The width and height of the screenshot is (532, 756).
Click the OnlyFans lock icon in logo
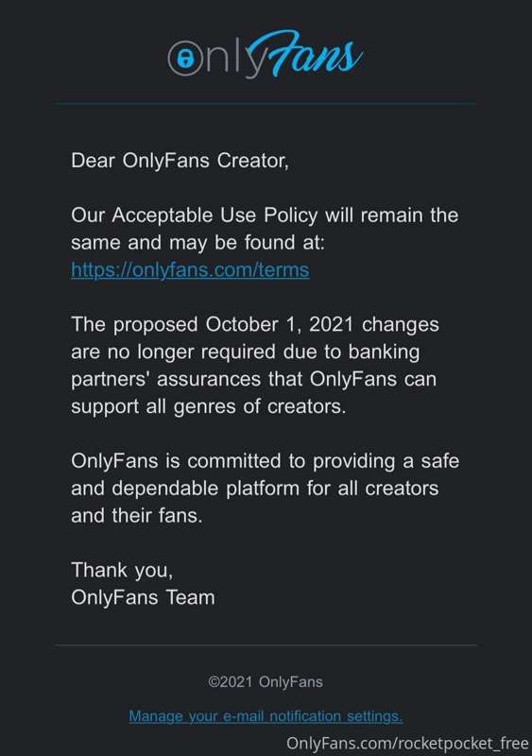click(x=184, y=58)
